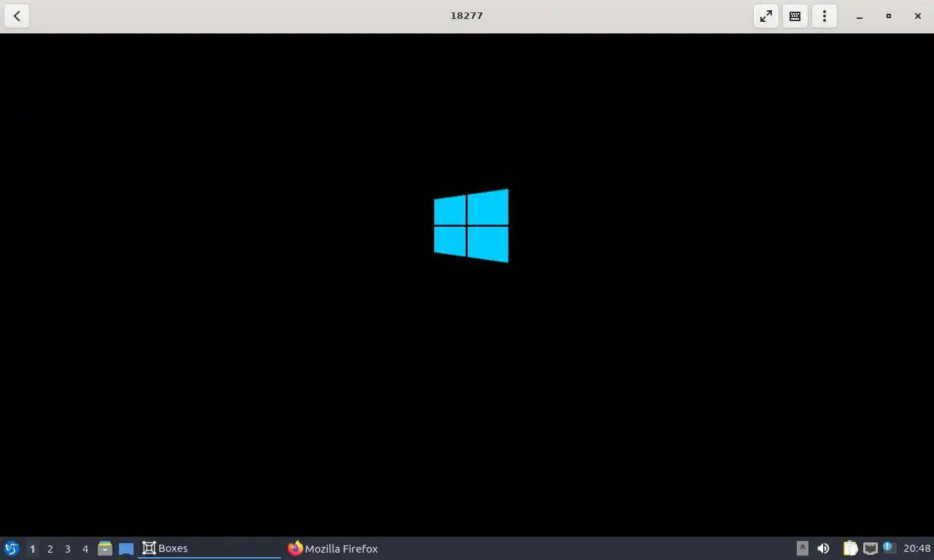Minimize the Boxes window
934x560 pixels.
860,16
